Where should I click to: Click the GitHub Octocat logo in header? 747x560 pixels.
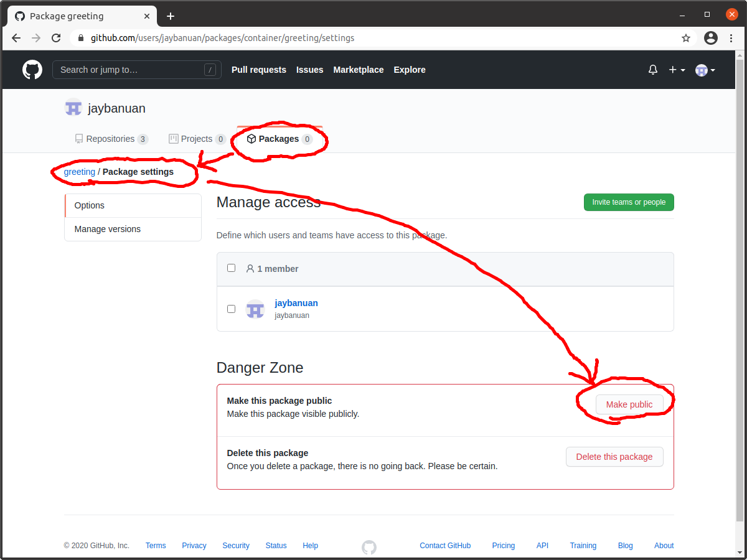click(32, 70)
